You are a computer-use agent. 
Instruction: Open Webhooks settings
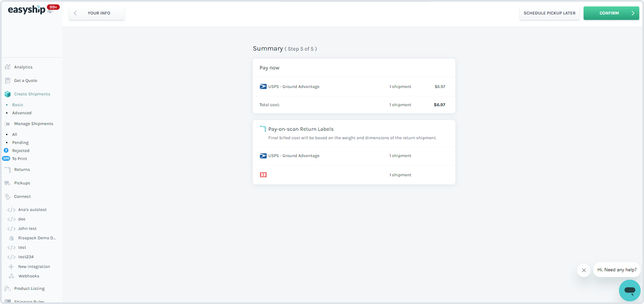(29, 276)
